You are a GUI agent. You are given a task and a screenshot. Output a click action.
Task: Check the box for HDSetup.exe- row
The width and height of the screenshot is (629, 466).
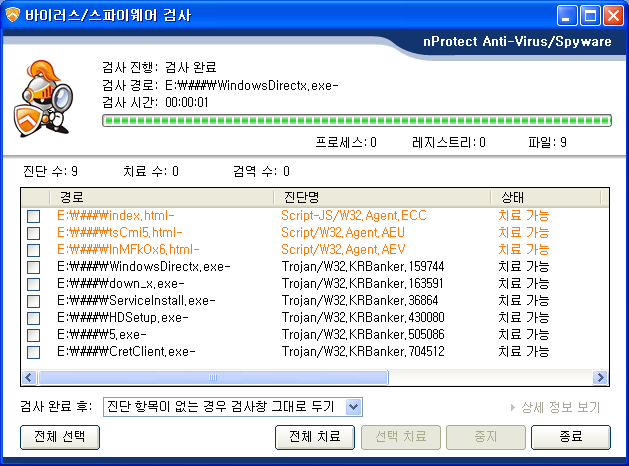point(33,318)
